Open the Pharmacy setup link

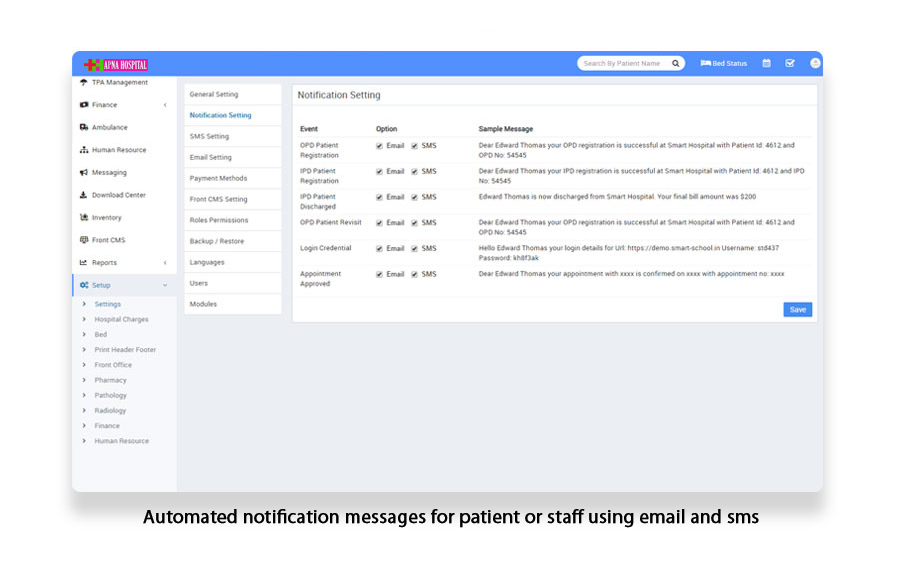pos(110,380)
